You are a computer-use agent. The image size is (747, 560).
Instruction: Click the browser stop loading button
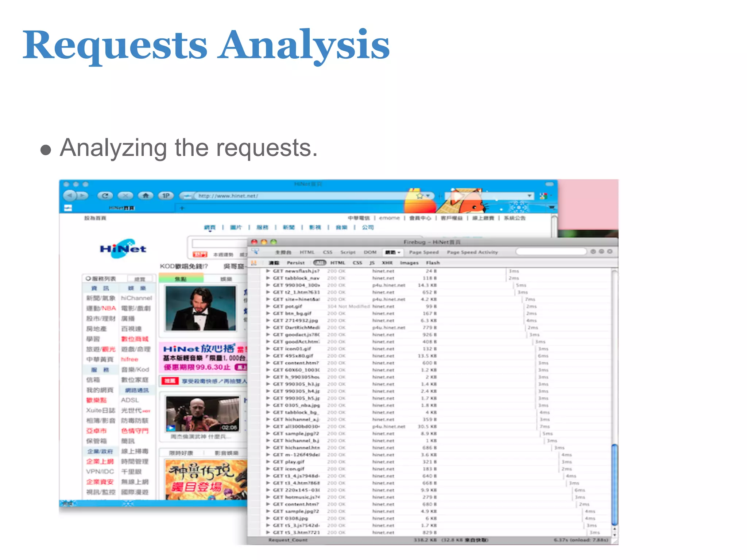point(125,196)
